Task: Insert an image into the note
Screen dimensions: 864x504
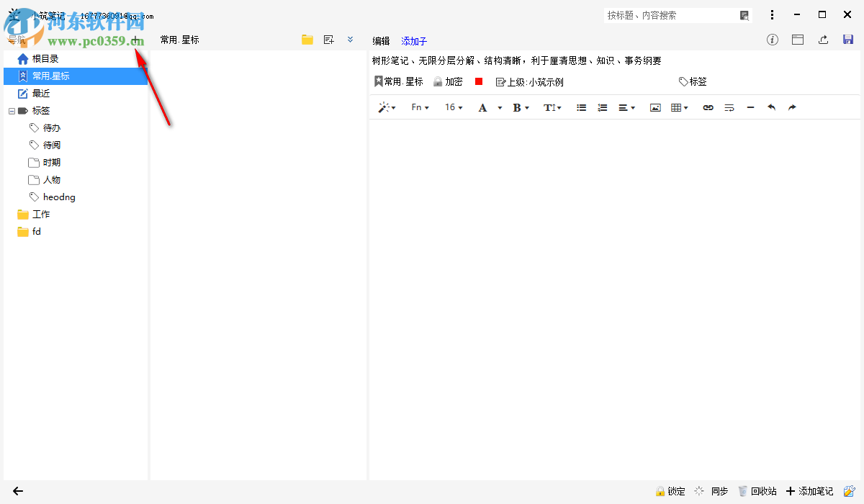Action: (x=655, y=107)
